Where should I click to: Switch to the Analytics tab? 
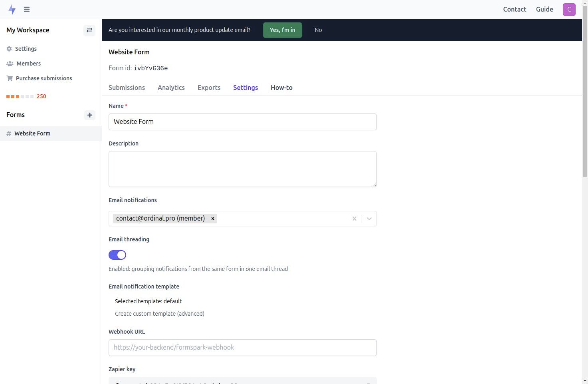pyautogui.click(x=171, y=88)
